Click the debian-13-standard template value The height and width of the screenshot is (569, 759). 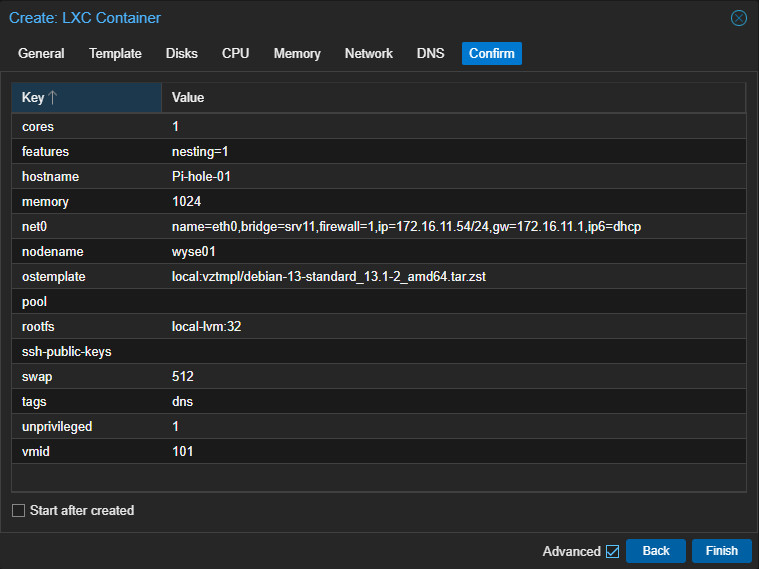point(329,277)
